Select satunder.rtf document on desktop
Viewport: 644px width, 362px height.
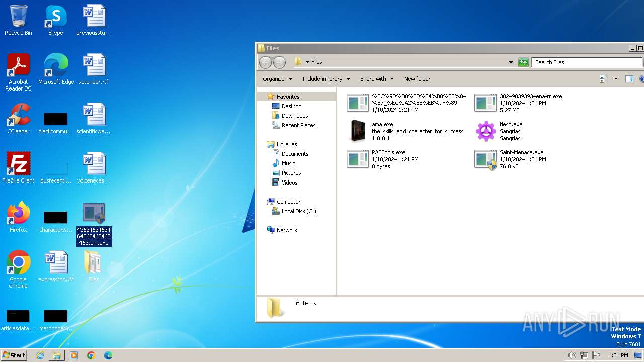point(94,69)
